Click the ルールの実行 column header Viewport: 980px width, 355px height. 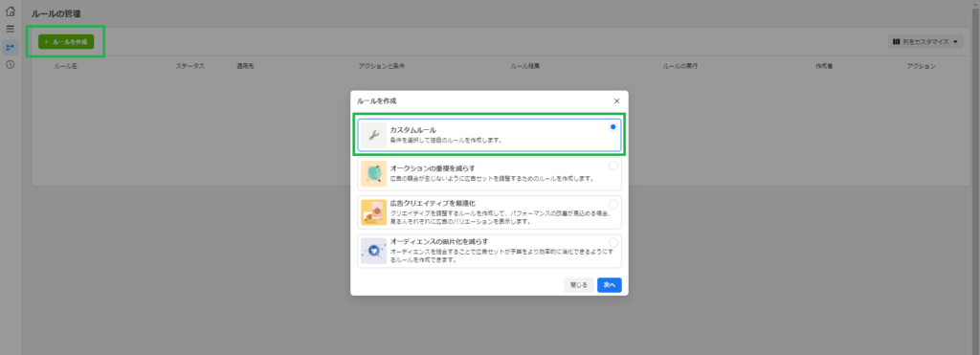(680, 66)
